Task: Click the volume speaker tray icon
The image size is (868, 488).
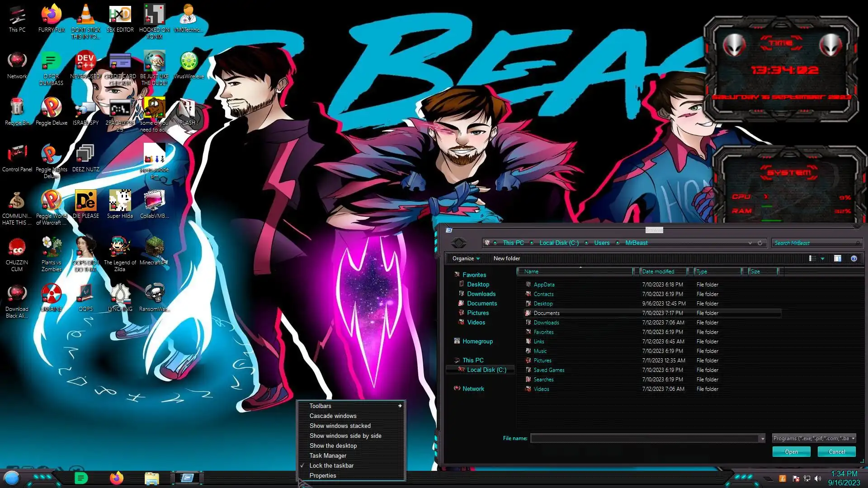Action: coord(818,479)
